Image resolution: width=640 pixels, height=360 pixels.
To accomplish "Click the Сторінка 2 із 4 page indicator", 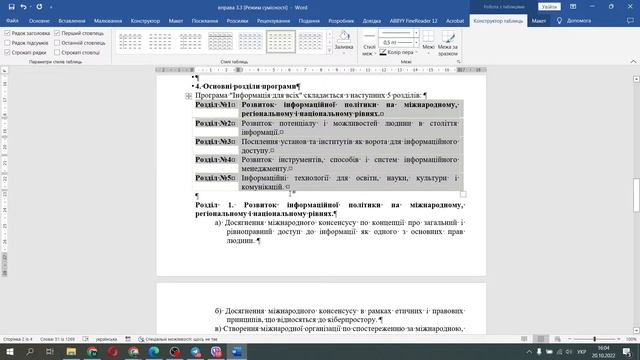I will pos(18,339).
